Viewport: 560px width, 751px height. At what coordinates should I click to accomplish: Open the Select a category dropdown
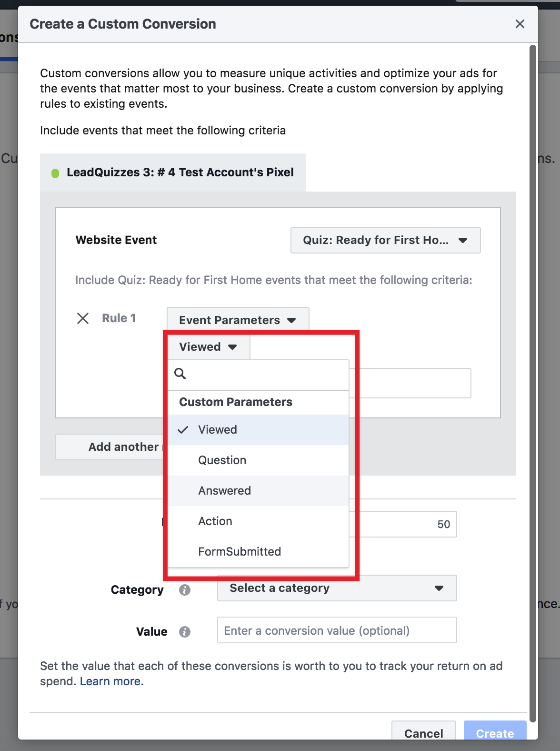coord(337,588)
